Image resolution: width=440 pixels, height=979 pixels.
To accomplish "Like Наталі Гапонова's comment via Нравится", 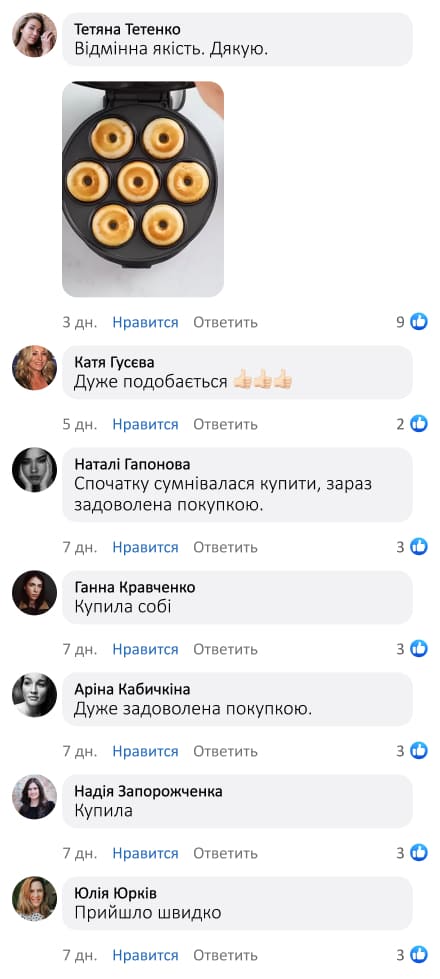I will click(x=145, y=548).
